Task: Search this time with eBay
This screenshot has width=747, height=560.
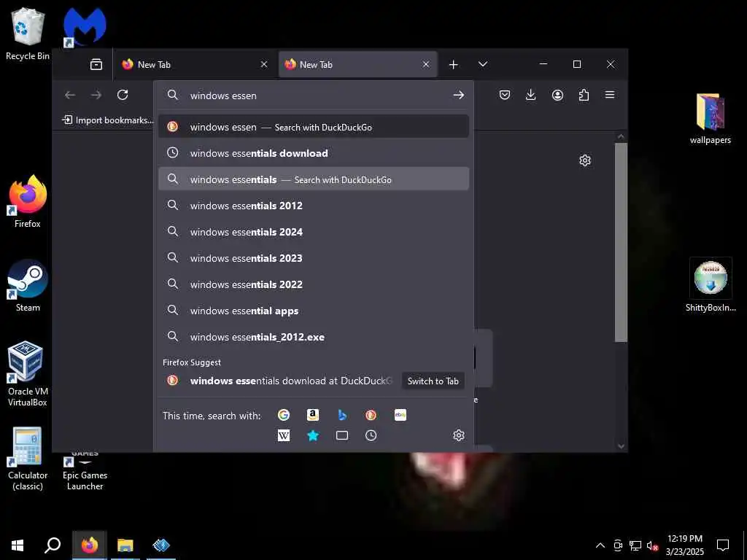Action: (x=400, y=415)
